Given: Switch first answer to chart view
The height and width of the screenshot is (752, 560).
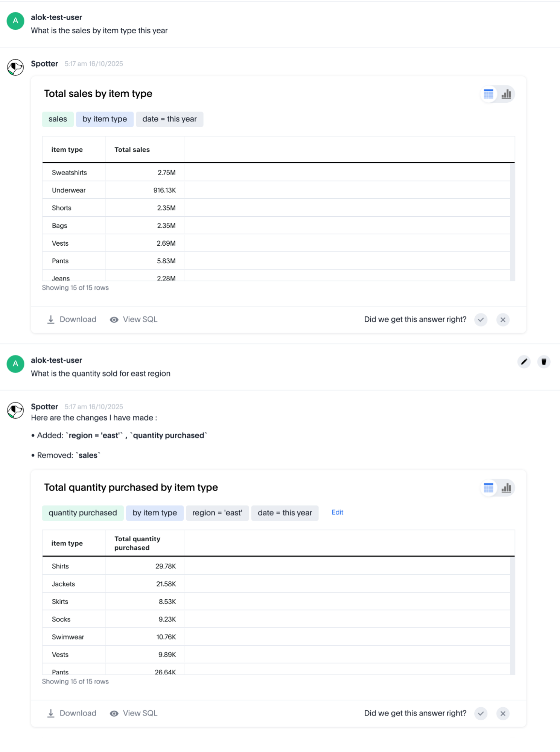Looking at the screenshot, I should coord(506,94).
